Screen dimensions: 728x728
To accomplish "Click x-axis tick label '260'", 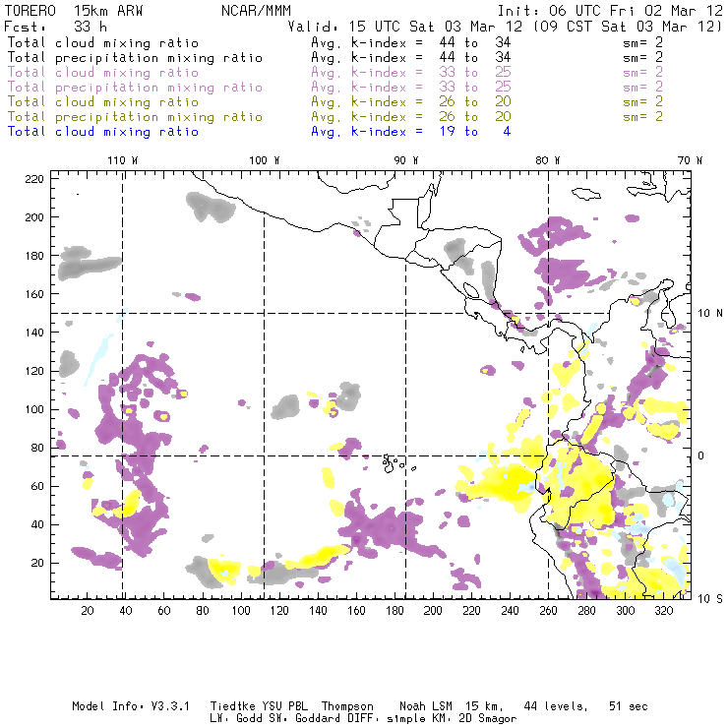I will 548,611.
